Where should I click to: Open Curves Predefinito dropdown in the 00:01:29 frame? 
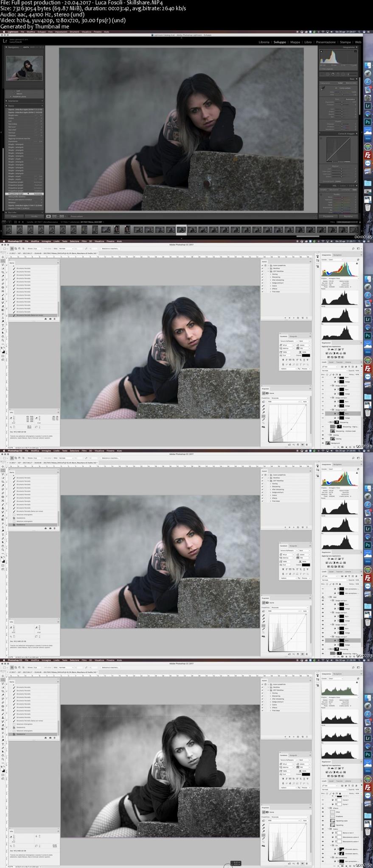[289, 398]
